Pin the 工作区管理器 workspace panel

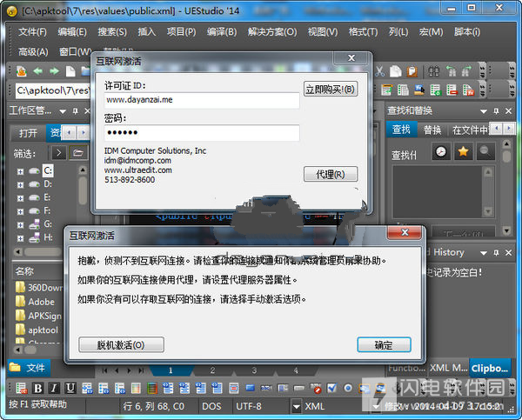pos(75,110)
